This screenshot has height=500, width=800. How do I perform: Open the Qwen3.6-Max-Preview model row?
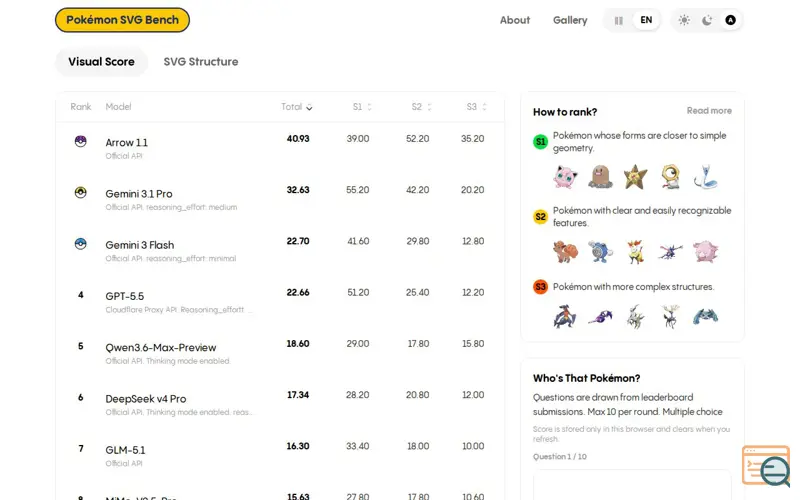point(280,353)
